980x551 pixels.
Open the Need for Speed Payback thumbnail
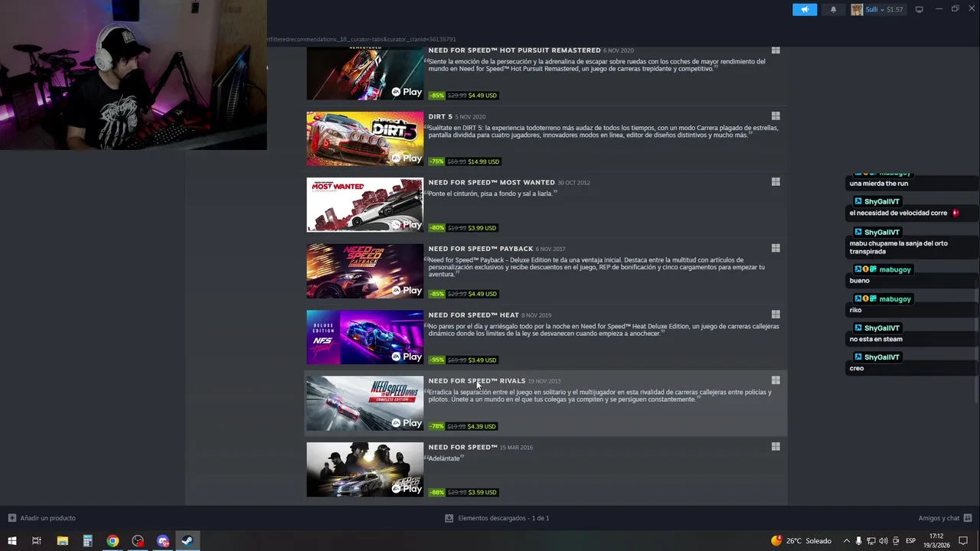[364, 271]
